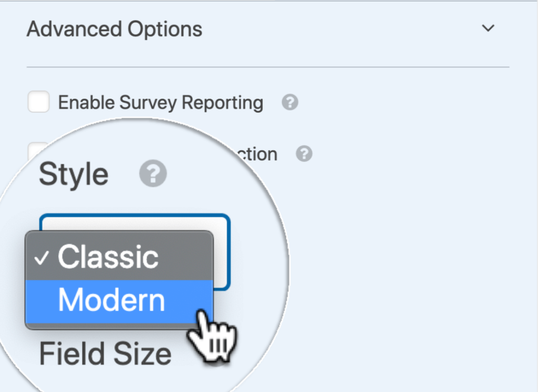Select the checkmark beside the Classic option
Image resolution: width=538 pixels, height=392 pixels.
(43, 258)
